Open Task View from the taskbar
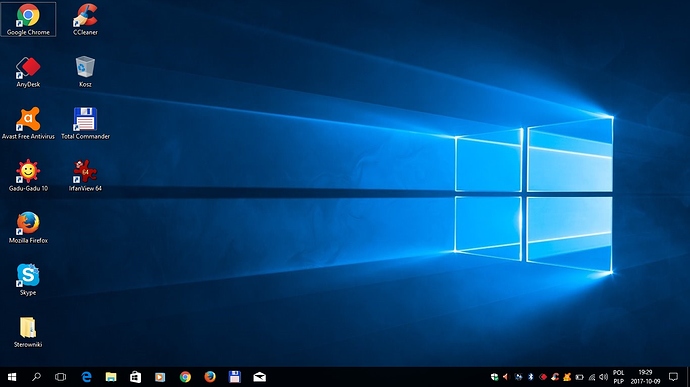690x387 pixels. click(61, 377)
